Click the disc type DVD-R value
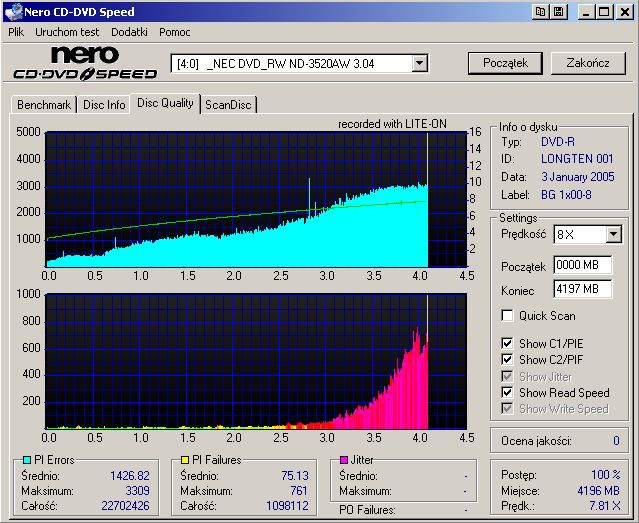This screenshot has width=639, height=523. (x=557, y=142)
